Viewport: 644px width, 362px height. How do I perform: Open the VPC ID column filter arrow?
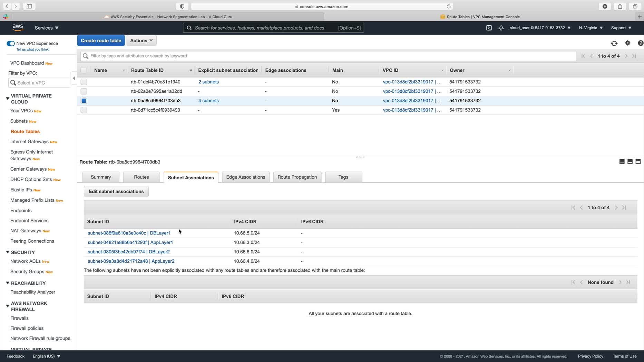tap(442, 70)
